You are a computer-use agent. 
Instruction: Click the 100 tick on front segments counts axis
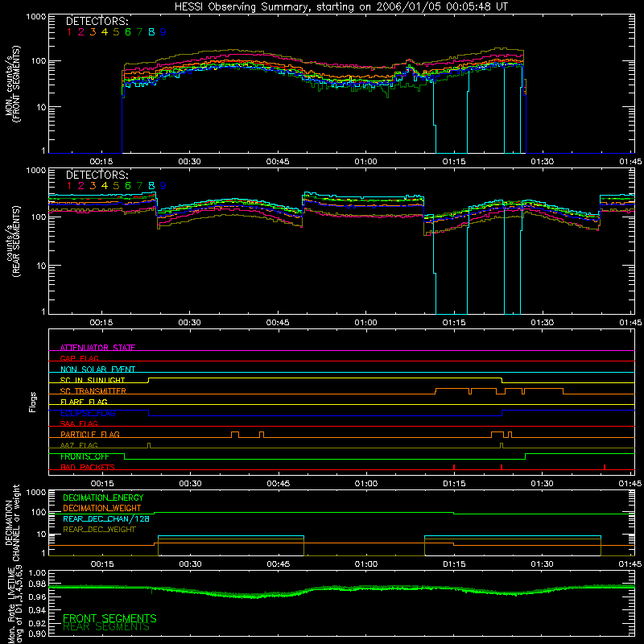tap(39, 61)
